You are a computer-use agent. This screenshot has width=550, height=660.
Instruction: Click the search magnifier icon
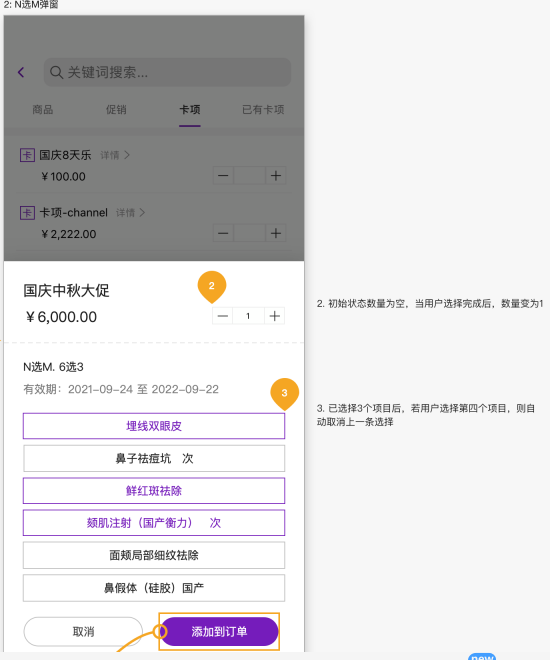(56, 72)
